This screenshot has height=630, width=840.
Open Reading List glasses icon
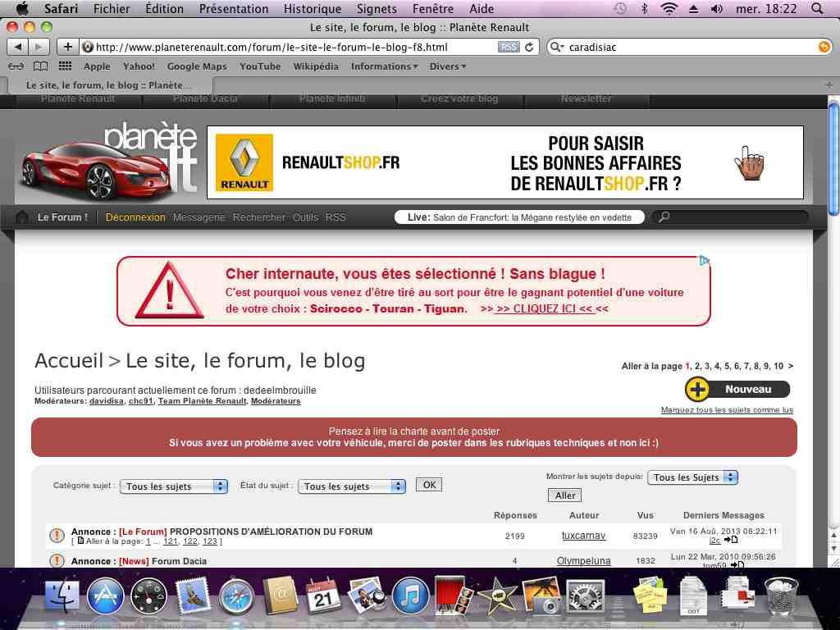(x=16, y=66)
